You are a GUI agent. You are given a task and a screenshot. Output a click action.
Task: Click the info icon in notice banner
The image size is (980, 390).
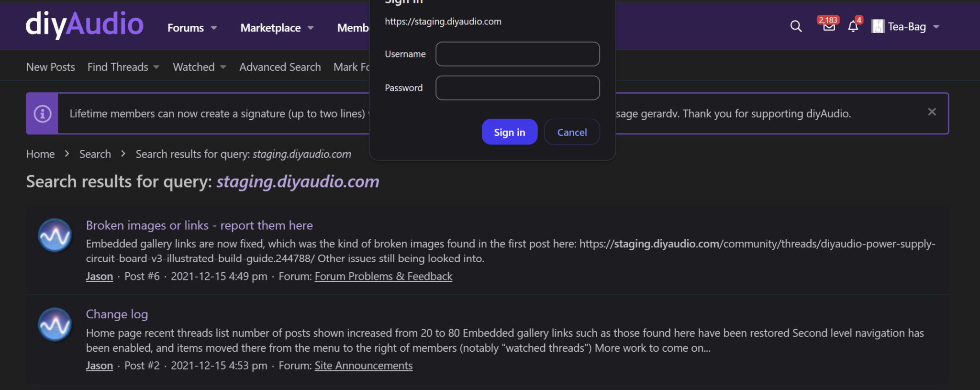43,114
